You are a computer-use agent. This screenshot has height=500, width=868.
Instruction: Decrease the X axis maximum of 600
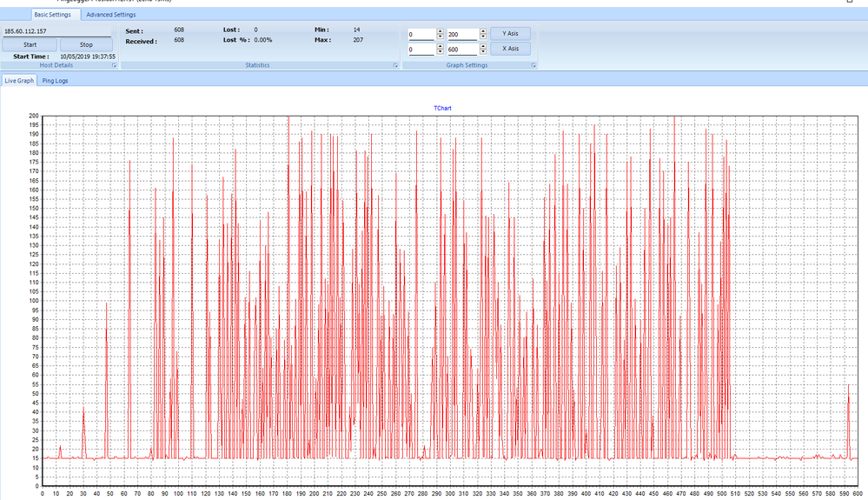pos(483,52)
